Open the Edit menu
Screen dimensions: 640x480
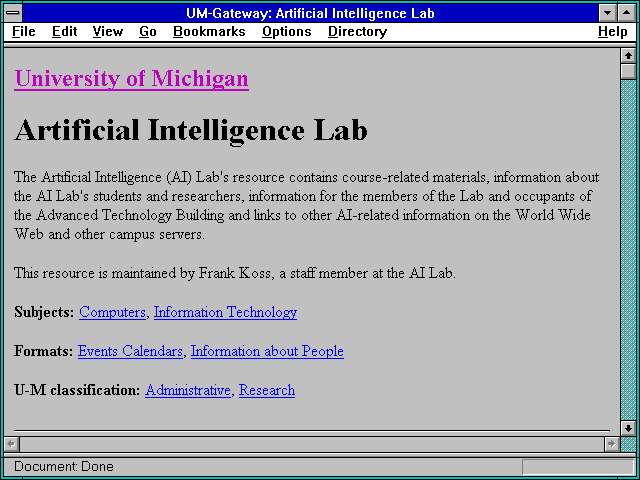tap(64, 32)
